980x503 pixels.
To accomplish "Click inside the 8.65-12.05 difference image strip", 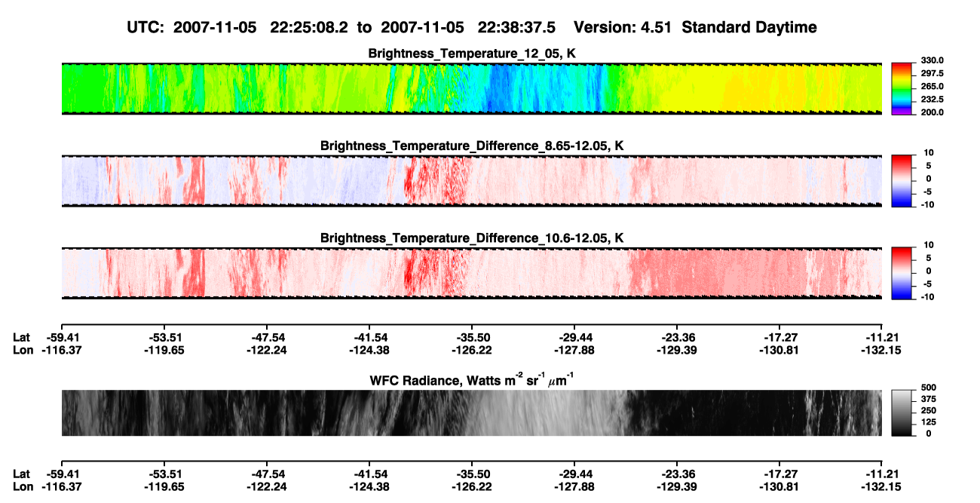I will [x=471, y=181].
